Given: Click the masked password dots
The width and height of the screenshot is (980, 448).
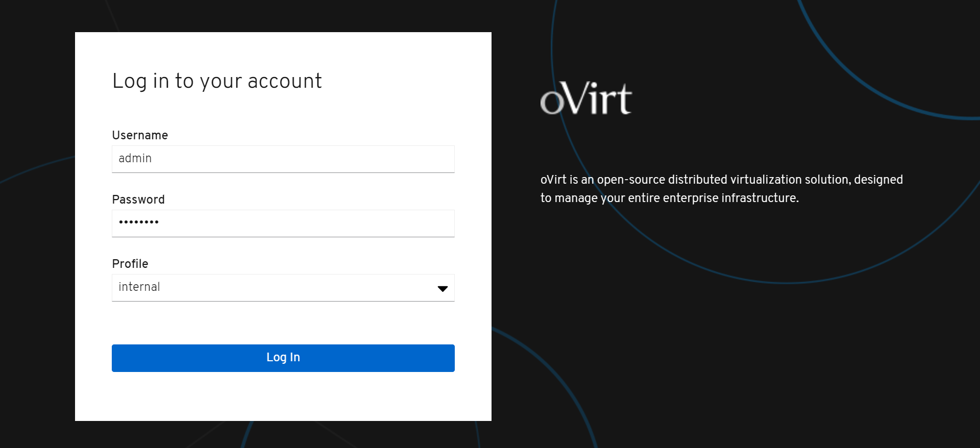Looking at the screenshot, I should pos(139,222).
